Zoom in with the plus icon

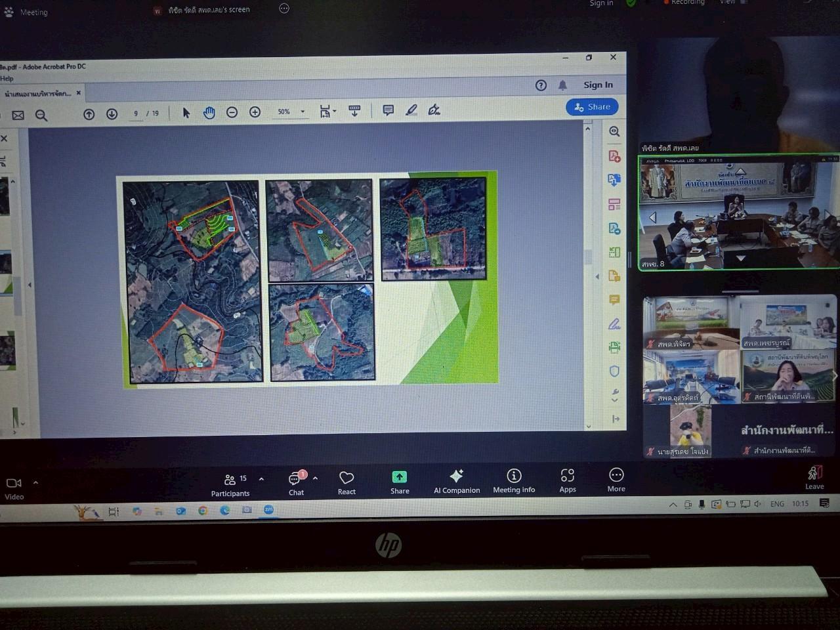pyautogui.click(x=255, y=113)
